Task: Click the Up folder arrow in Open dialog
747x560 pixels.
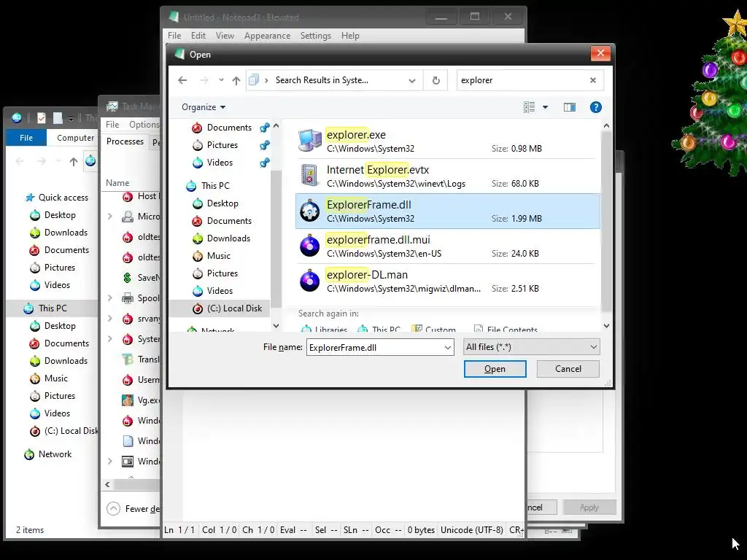Action: pos(236,80)
